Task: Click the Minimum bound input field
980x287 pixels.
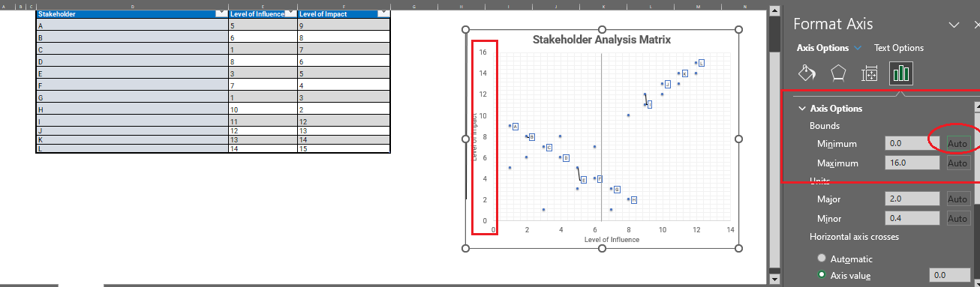Action: [912, 143]
